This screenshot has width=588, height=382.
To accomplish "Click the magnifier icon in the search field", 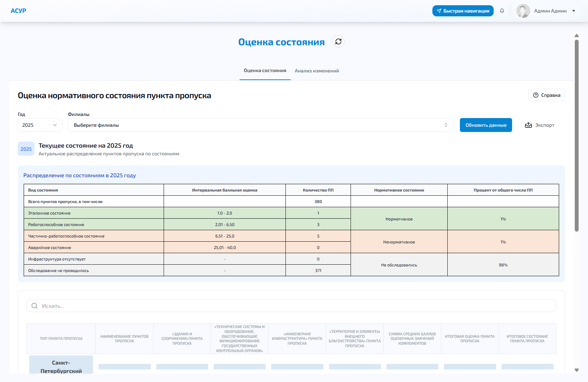I will pyautogui.click(x=34, y=306).
